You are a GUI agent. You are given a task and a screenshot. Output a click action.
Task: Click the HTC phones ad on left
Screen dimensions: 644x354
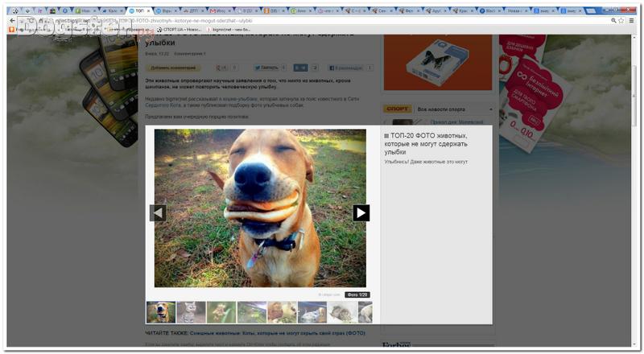point(109,88)
